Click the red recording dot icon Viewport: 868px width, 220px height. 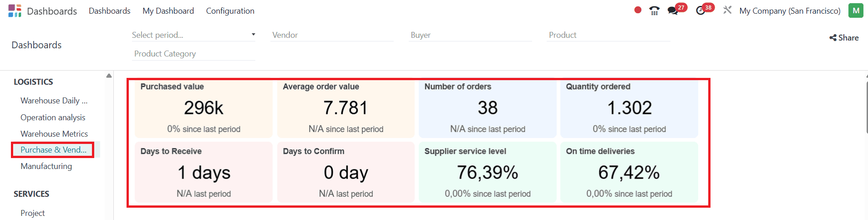click(x=638, y=10)
